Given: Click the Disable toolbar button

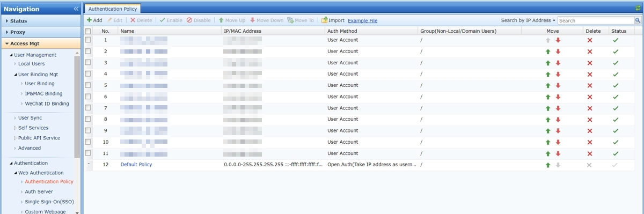Looking at the screenshot, I should 199,20.
